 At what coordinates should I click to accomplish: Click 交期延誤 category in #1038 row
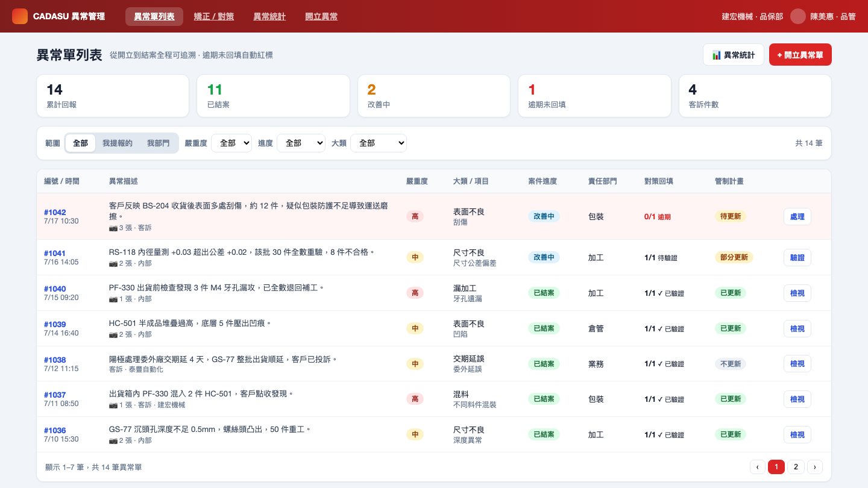[469, 359]
